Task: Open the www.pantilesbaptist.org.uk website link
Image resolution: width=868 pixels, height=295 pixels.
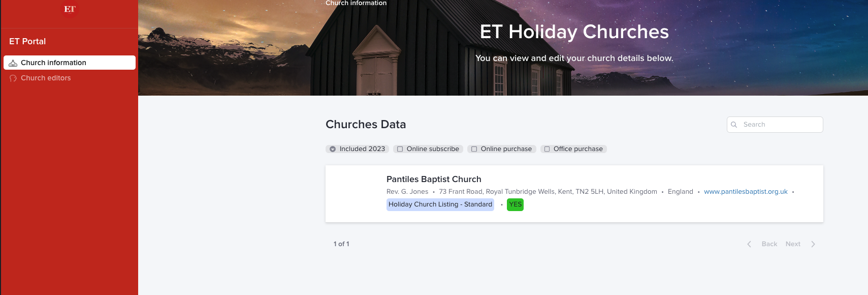Action: (746, 192)
